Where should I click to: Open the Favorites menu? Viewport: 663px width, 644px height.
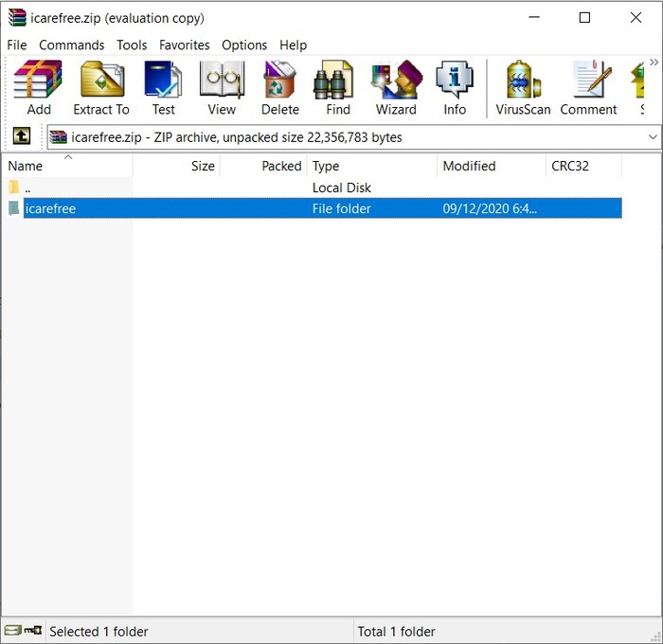(185, 45)
